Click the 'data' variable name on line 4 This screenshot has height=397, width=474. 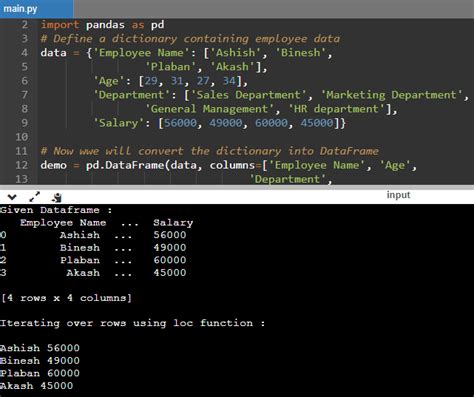(53, 53)
